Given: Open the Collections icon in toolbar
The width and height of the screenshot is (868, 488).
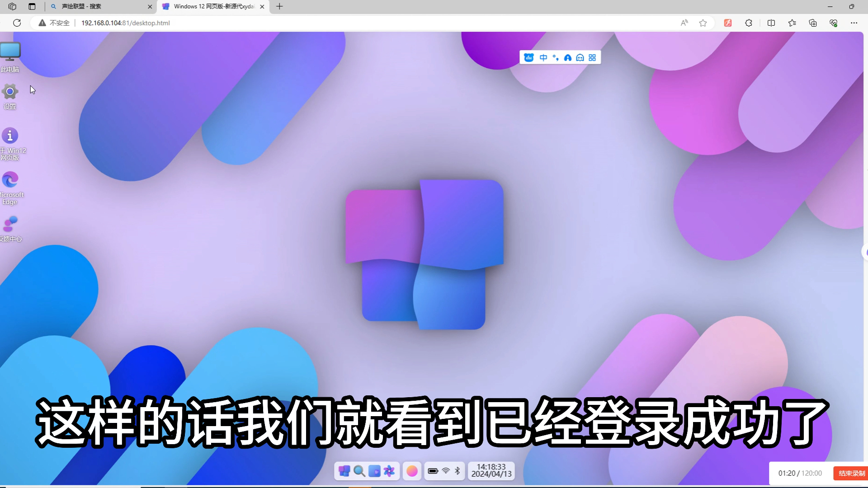Looking at the screenshot, I should coord(813,23).
